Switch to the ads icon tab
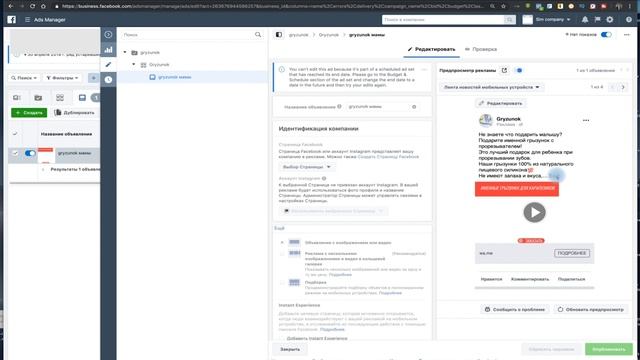Viewport: 640px width, 360px height. [82, 98]
